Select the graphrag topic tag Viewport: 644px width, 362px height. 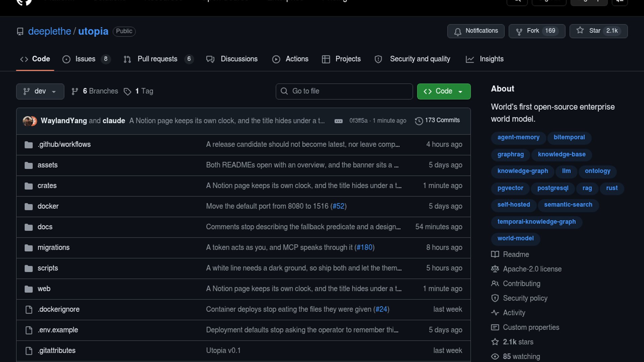(510, 155)
